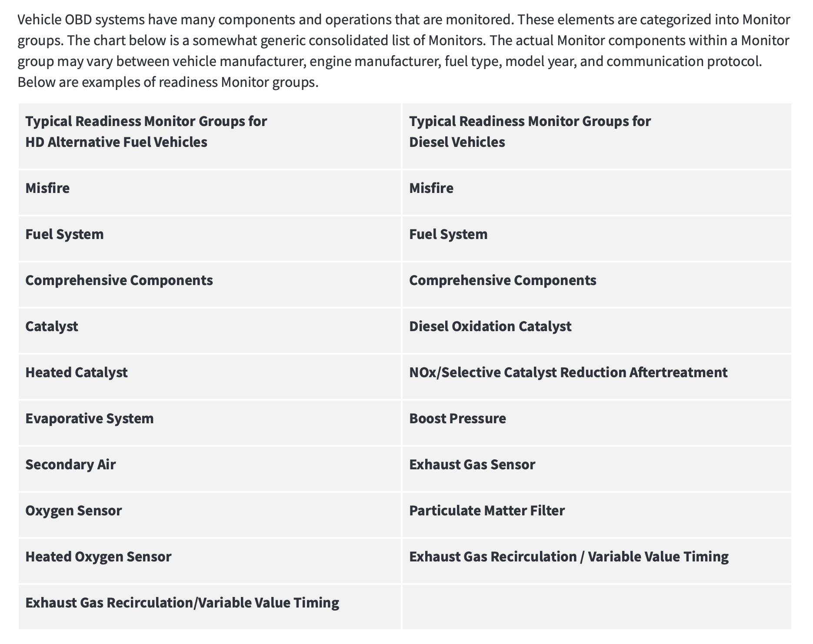Click the Heated Oxygen Sensor cell
813x644 pixels.
98,557
